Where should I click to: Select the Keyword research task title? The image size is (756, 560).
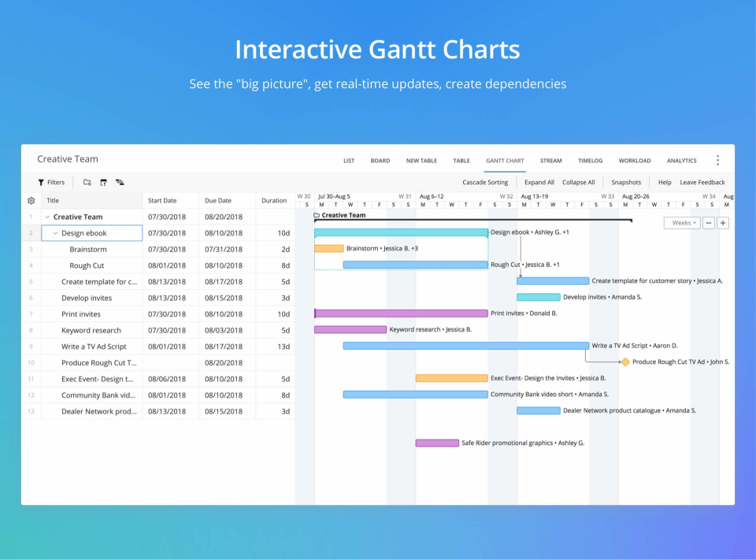click(91, 330)
